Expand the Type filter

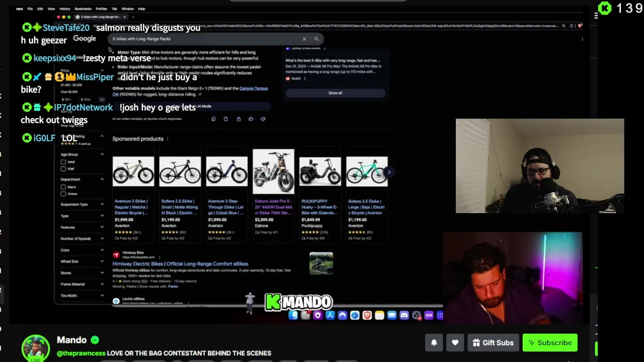click(102, 216)
